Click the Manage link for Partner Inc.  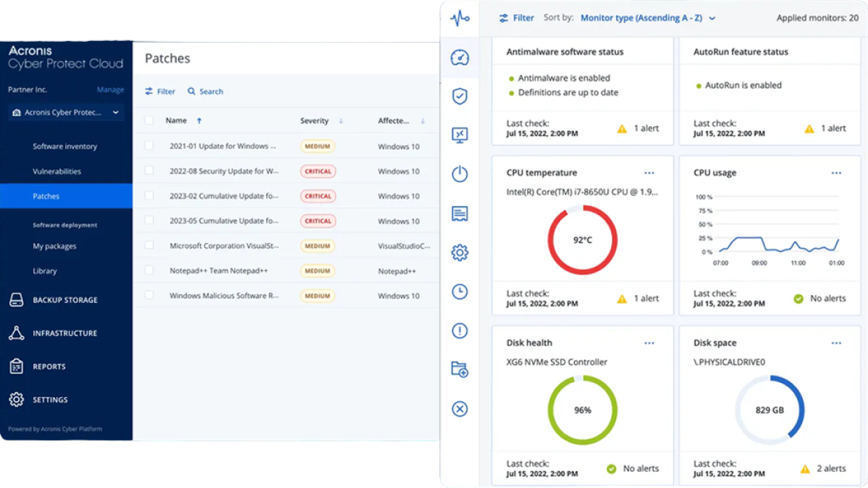tap(110, 89)
